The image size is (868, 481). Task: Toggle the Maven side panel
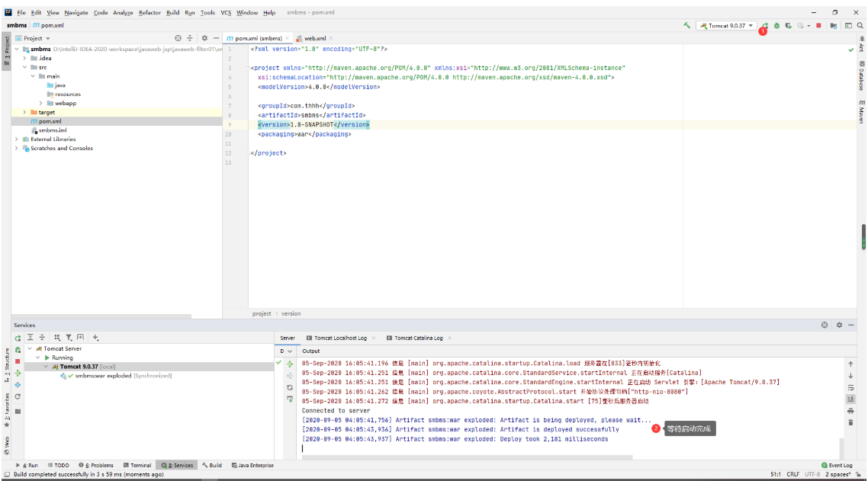coord(861,112)
